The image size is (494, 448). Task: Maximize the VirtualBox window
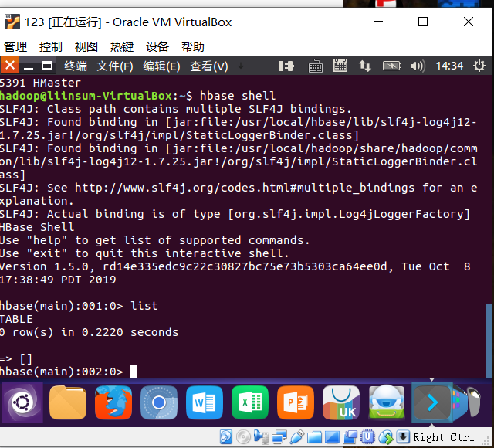tap(423, 22)
